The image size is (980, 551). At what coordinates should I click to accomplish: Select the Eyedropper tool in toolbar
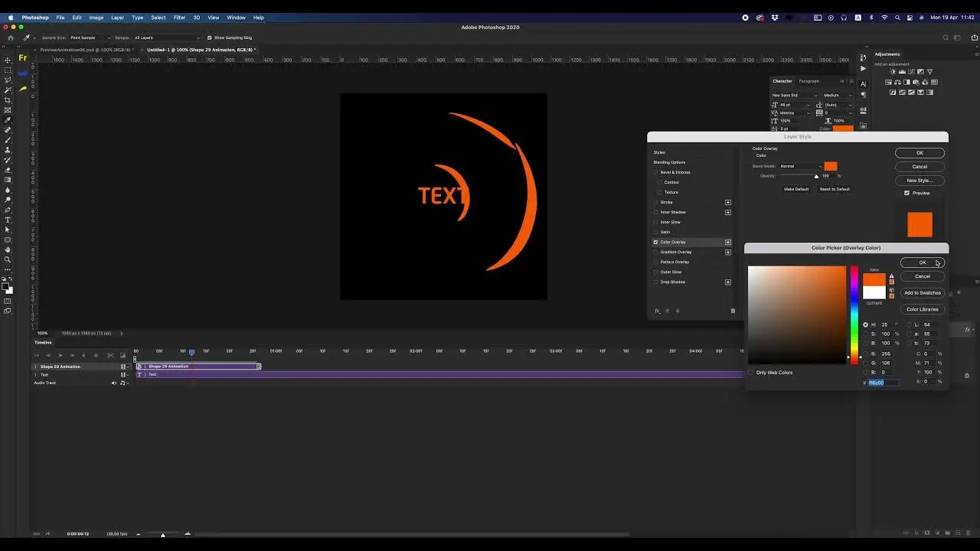8,120
